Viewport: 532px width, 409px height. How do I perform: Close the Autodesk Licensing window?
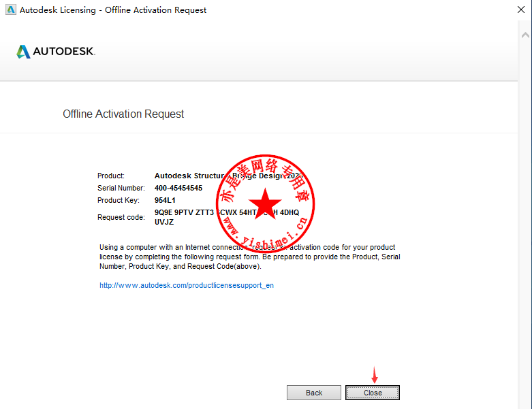coord(521,10)
